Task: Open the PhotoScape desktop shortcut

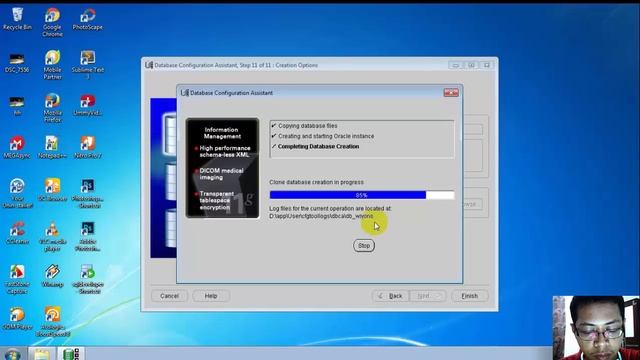Action: click(87, 19)
